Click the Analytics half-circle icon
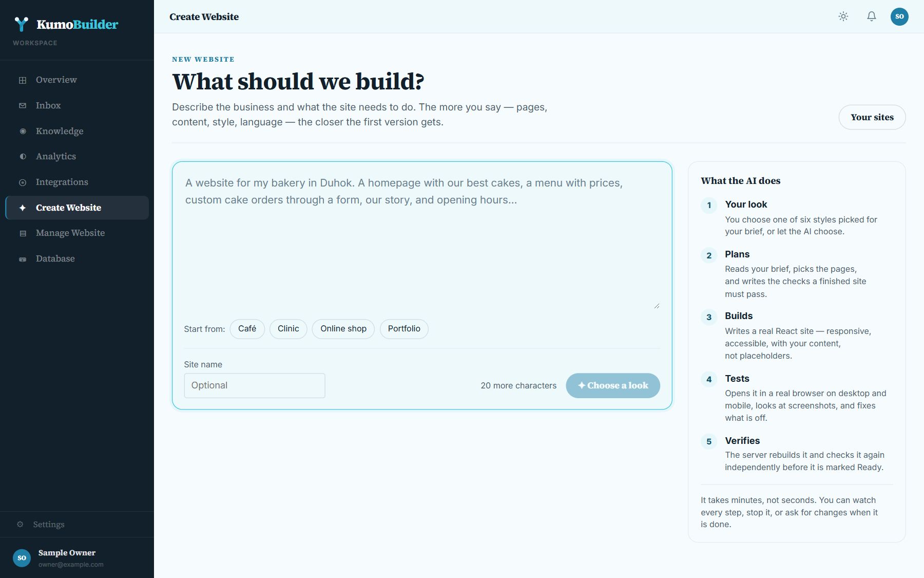The image size is (924, 578). pos(23,157)
